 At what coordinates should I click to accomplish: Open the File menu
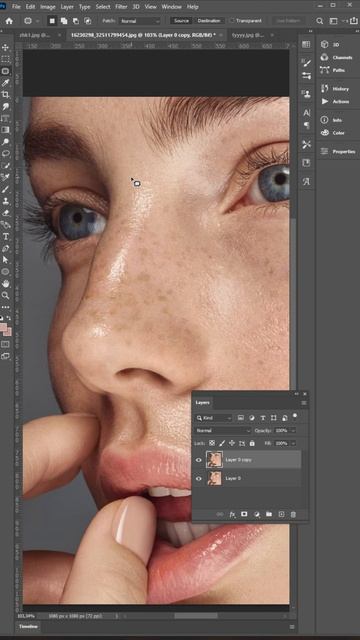(16, 7)
